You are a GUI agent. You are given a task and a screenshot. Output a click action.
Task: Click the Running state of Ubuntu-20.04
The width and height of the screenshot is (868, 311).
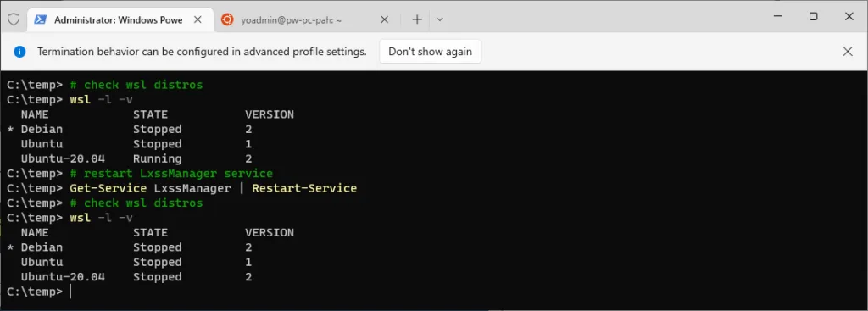157,158
